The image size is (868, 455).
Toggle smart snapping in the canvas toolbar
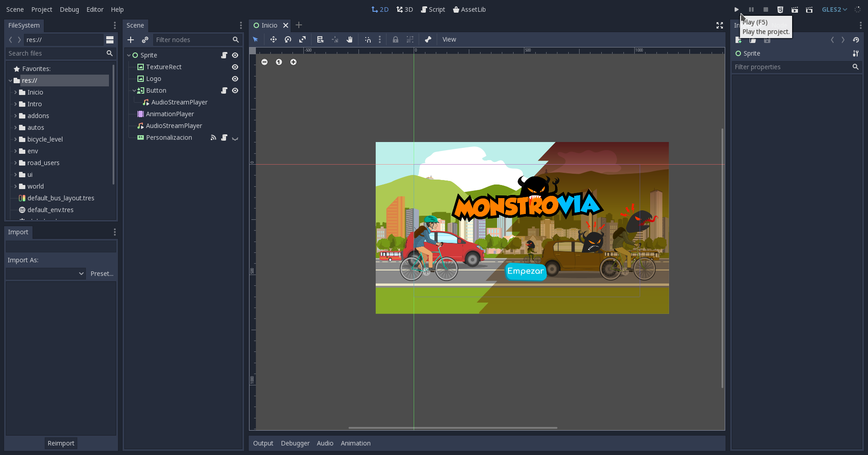368,39
